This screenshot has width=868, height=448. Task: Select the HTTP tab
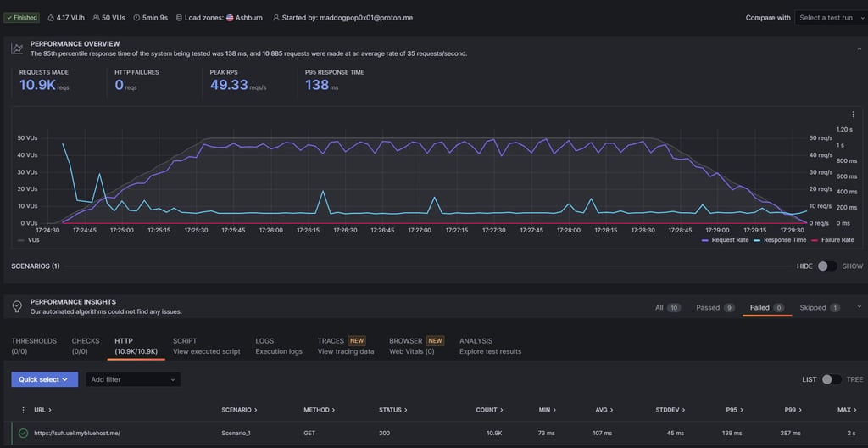[x=136, y=346]
